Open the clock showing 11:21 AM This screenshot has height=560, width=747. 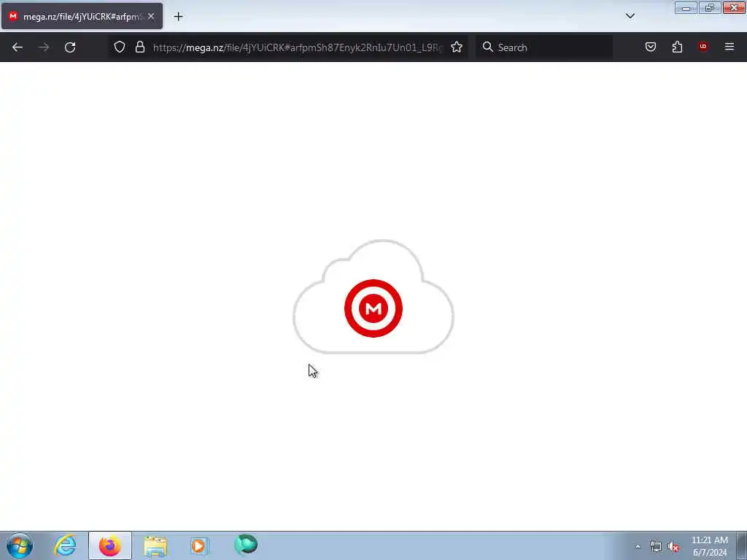[x=710, y=546]
